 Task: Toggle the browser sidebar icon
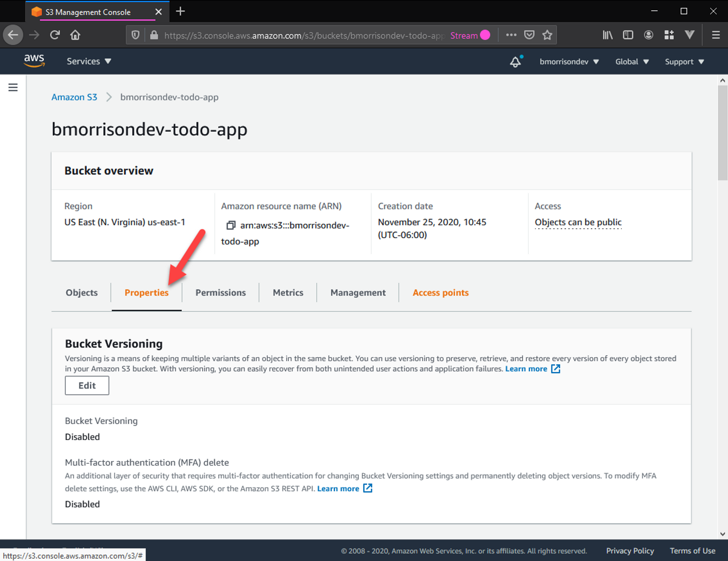(628, 35)
